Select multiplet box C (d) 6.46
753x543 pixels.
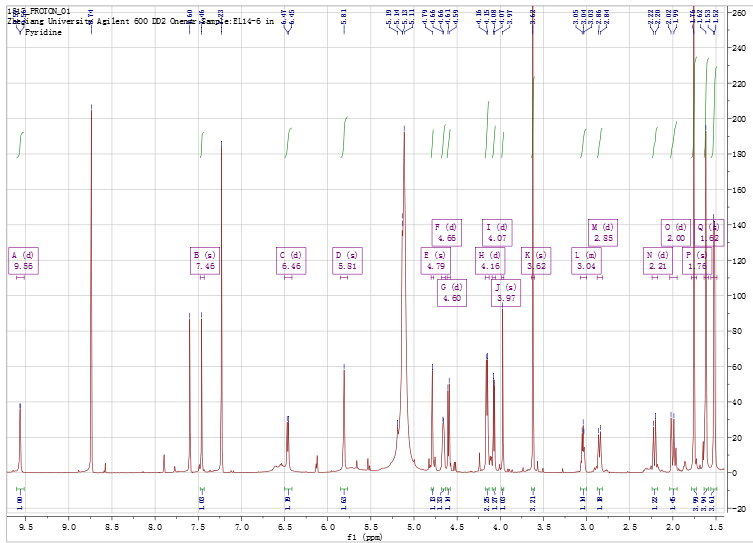click(291, 261)
